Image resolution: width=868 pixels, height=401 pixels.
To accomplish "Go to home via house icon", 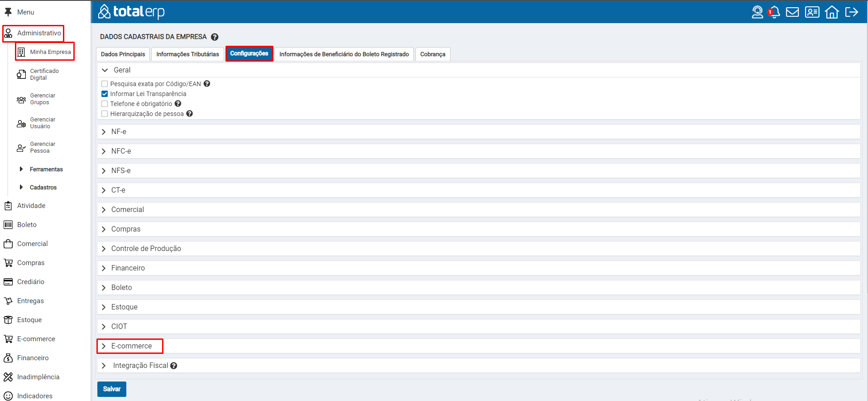I will [x=832, y=12].
